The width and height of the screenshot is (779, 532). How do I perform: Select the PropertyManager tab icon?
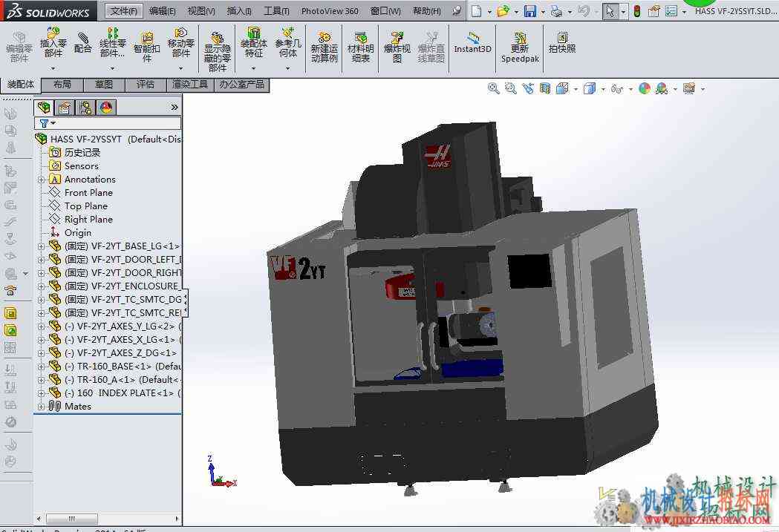[64, 107]
